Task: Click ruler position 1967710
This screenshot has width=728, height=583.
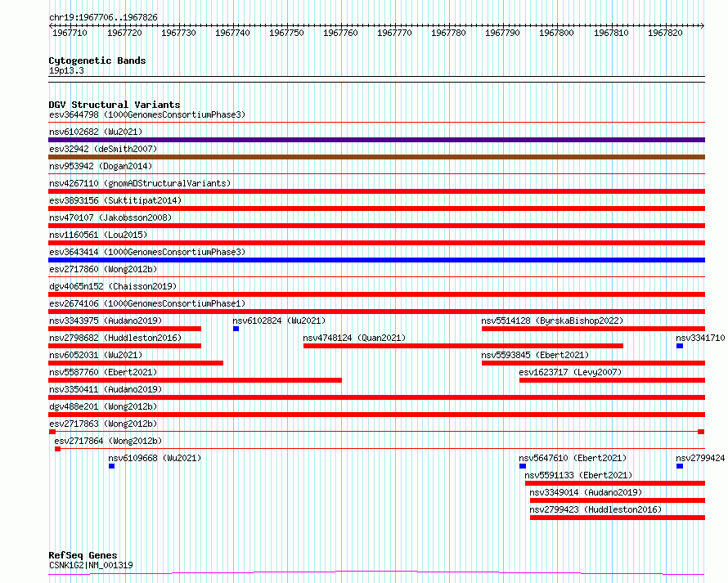Action: [70, 33]
